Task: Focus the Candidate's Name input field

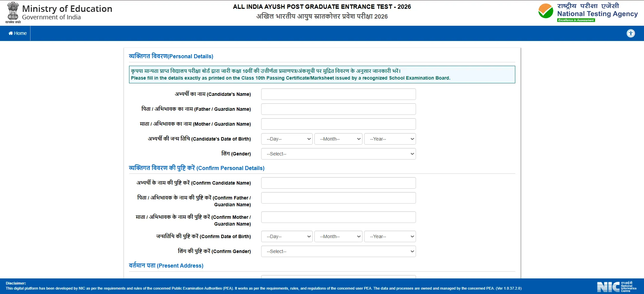Action: click(x=338, y=94)
